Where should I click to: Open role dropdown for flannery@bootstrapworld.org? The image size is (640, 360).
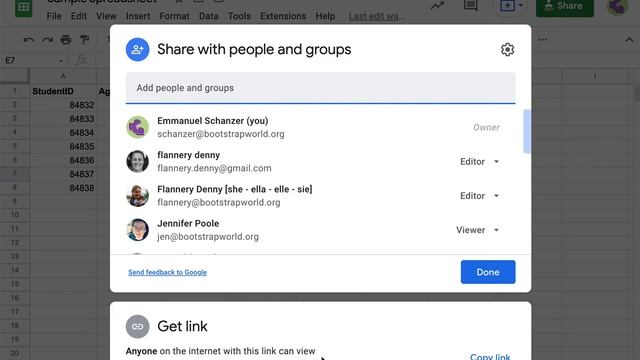pyautogui.click(x=480, y=196)
